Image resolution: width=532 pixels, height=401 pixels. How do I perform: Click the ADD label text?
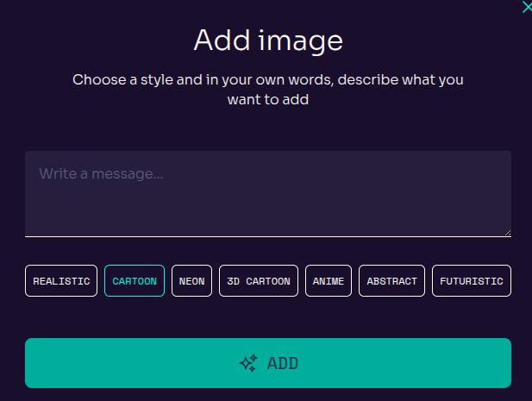click(x=283, y=363)
